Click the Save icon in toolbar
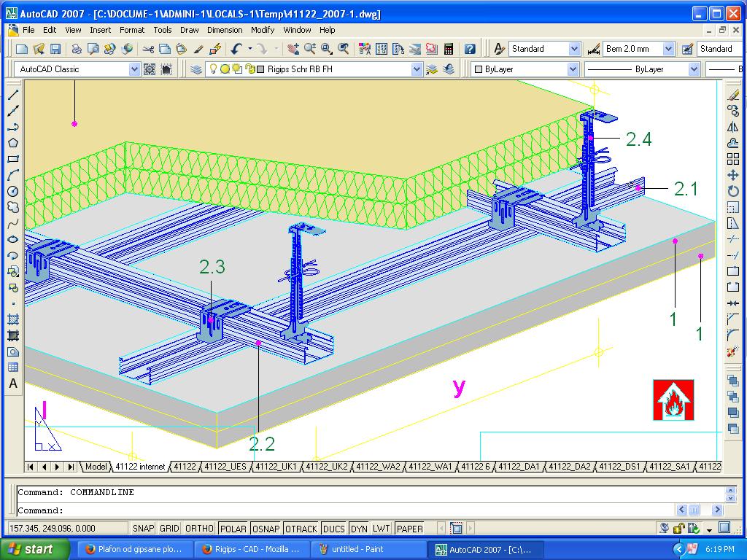 [x=55, y=49]
